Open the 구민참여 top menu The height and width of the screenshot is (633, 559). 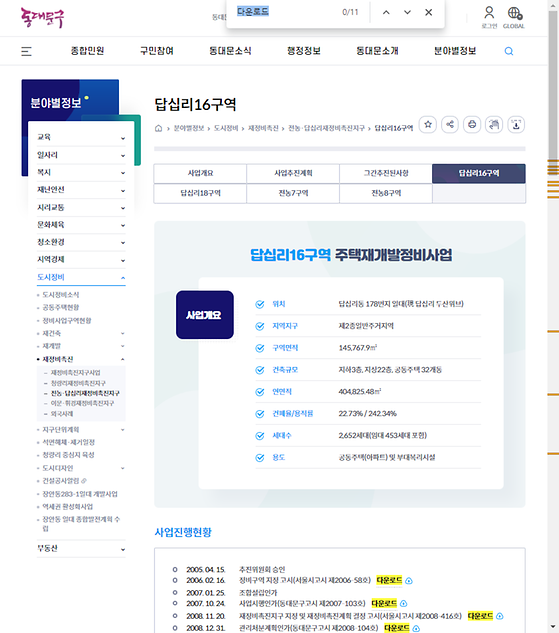(157, 51)
